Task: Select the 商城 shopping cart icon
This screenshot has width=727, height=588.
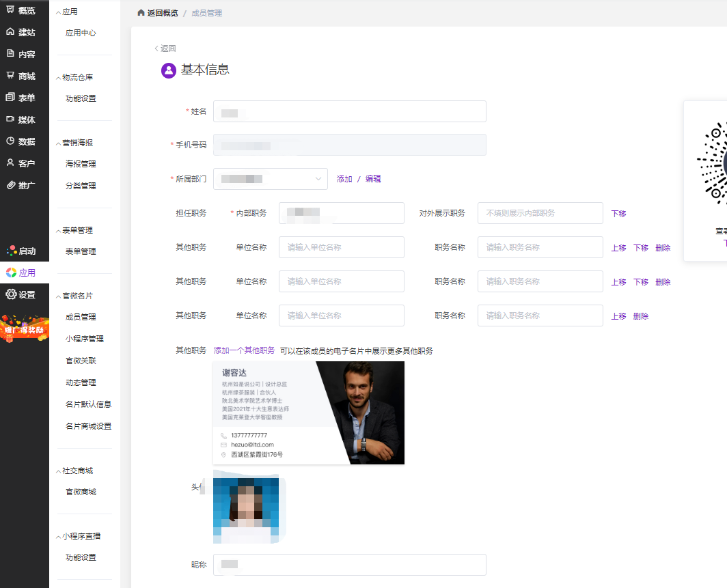Action: coord(10,76)
